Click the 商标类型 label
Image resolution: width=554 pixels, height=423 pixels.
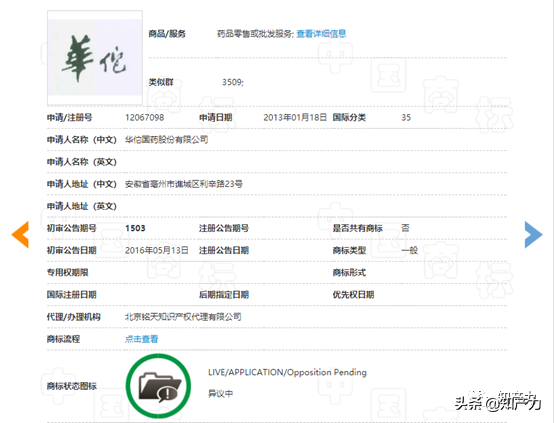tap(349, 250)
